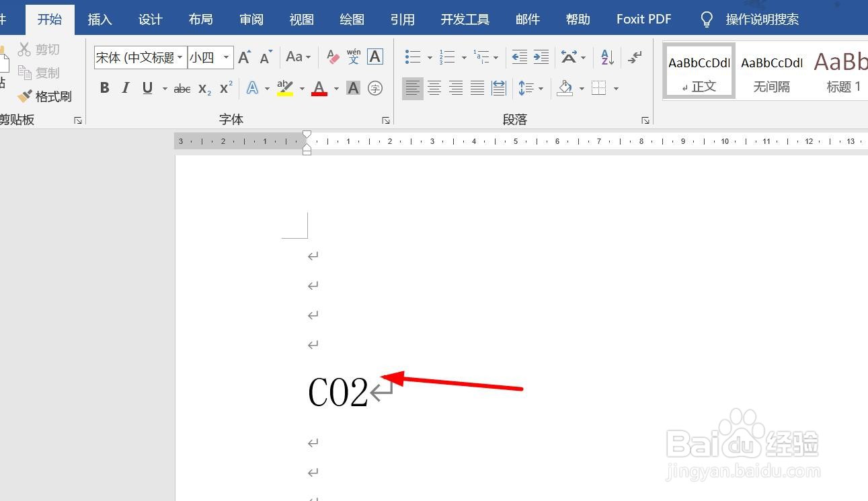This screenshot has width=868, height=501.
Task: Toggle character border button
Action: point(375,57)
